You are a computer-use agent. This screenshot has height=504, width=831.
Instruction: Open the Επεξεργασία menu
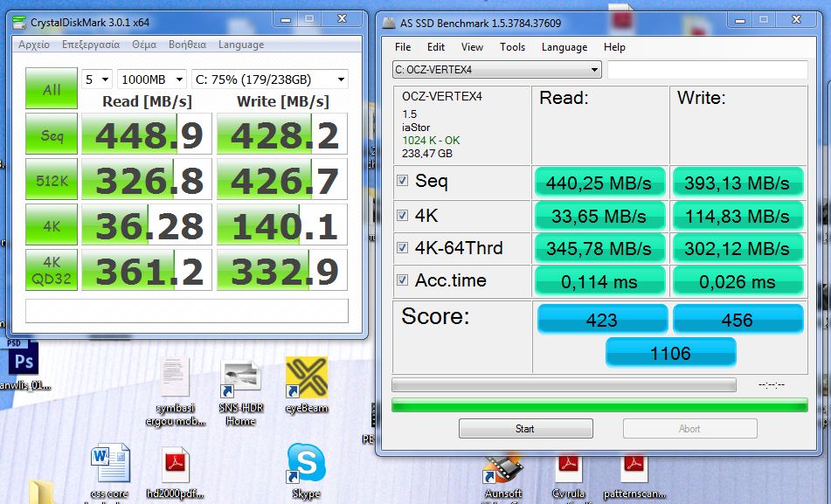(91, 45)
